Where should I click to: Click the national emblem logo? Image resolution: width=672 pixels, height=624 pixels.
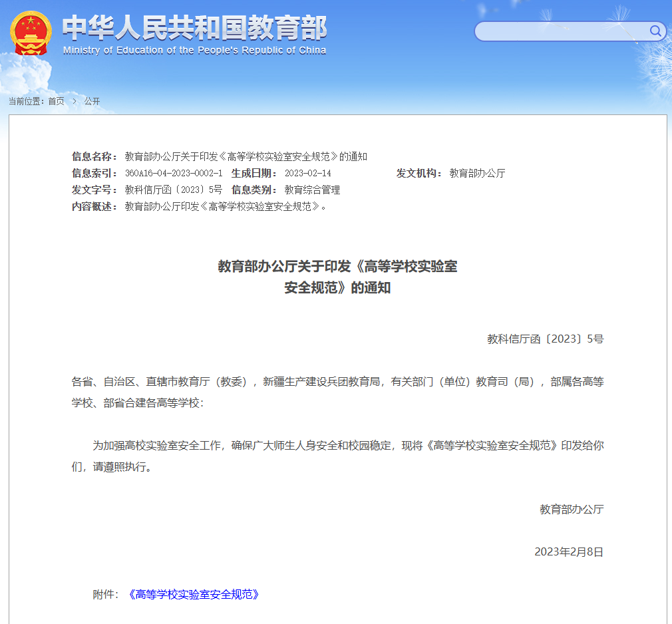coord(31,33)
